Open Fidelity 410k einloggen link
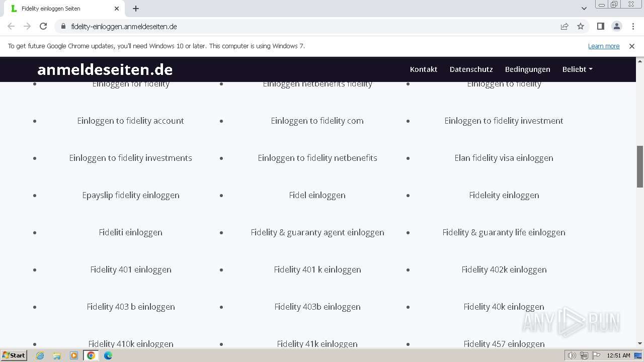Viewport: 644px width, 362px height. pyautogui.click(x=131, y=344)
